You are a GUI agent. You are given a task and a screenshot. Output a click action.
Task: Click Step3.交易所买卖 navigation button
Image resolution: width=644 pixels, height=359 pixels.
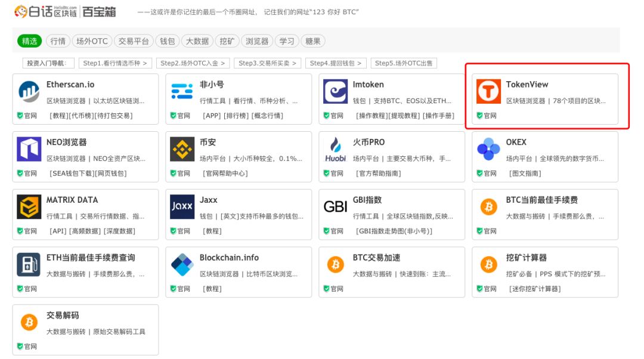point(267,63)
